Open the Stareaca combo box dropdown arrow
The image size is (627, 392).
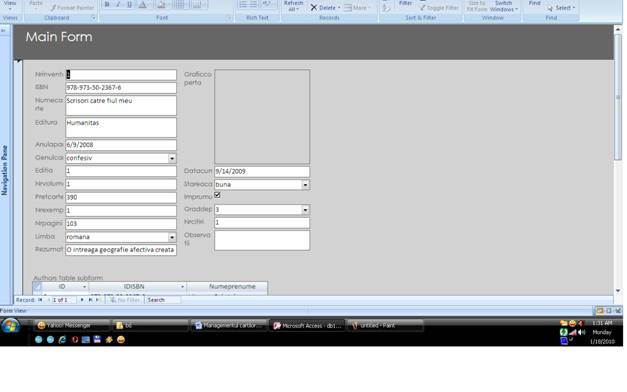[305, 185]
